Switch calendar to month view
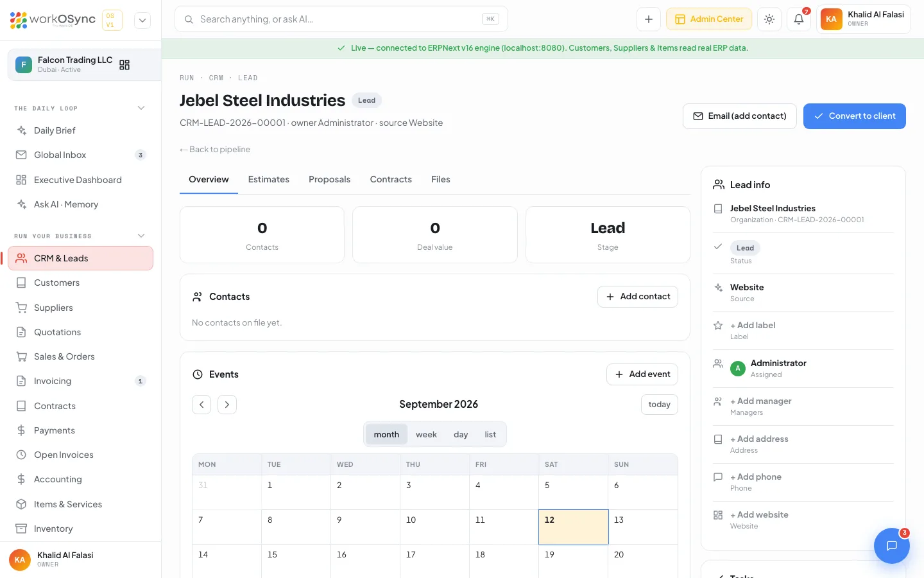 (x=386, y=435)
